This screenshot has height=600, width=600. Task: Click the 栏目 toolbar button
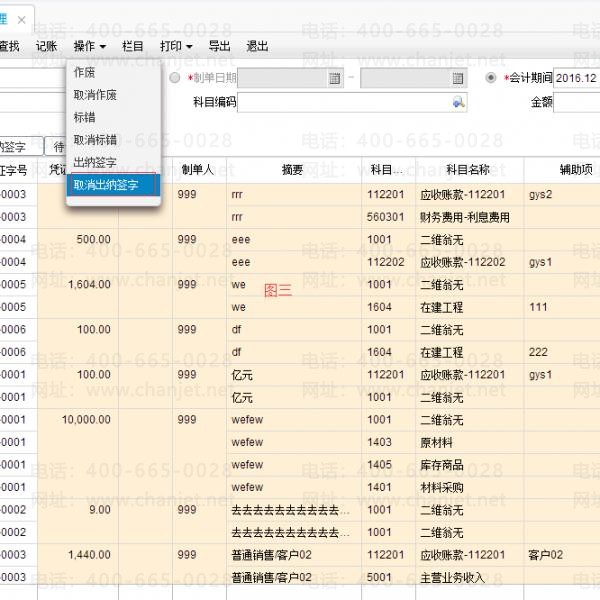coord(133,46)
